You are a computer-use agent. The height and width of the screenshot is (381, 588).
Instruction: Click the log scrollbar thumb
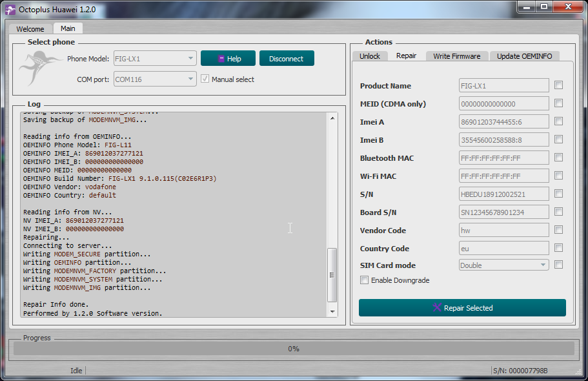[332, 274]
